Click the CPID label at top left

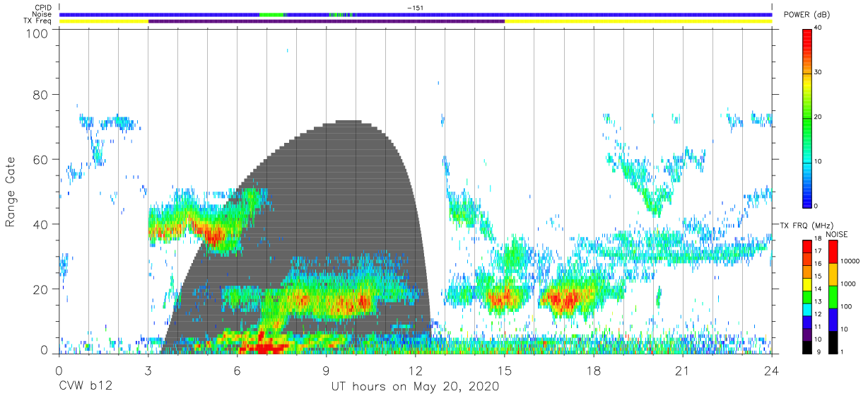43,8
